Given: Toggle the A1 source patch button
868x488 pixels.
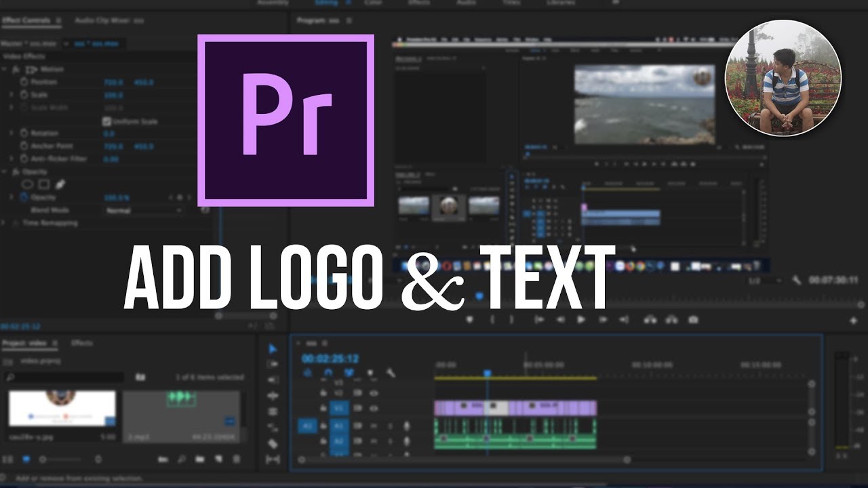Looking at the screenshot, I should tap(307, 426).
